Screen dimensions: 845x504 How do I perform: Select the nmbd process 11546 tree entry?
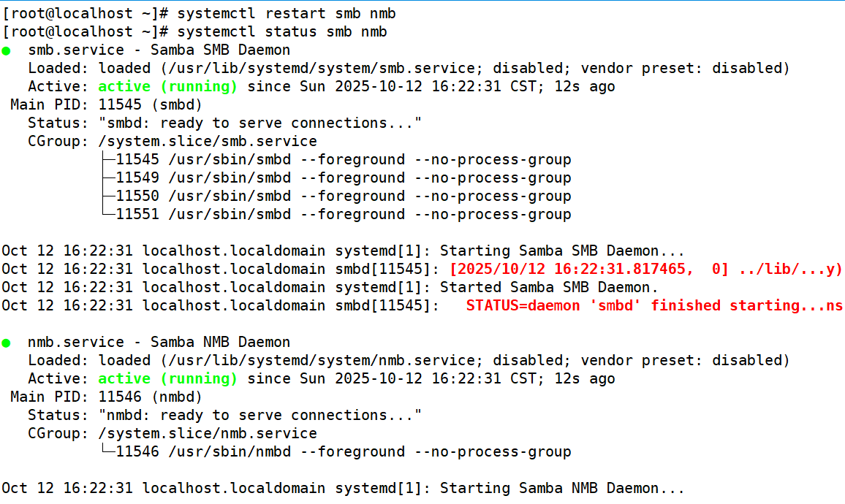click(344, 452)
